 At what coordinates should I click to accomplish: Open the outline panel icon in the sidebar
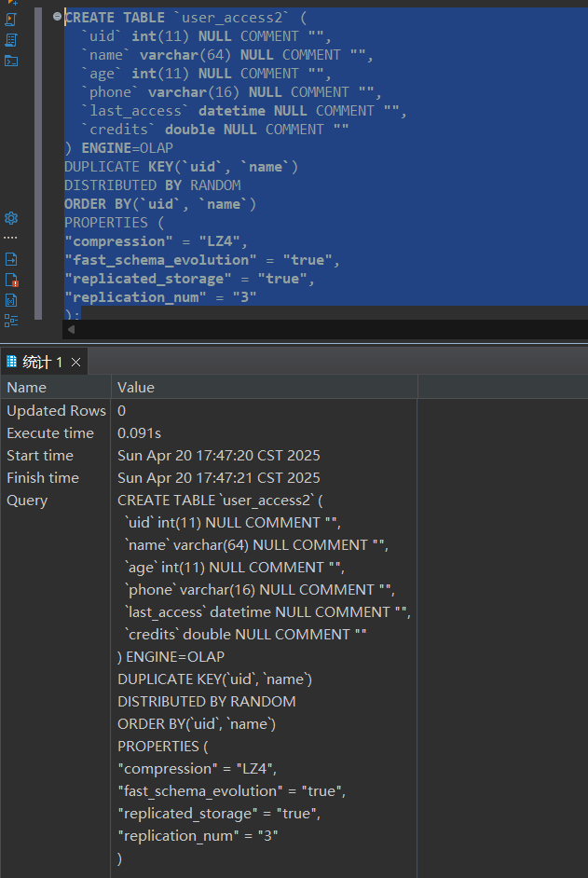[11, 321]
